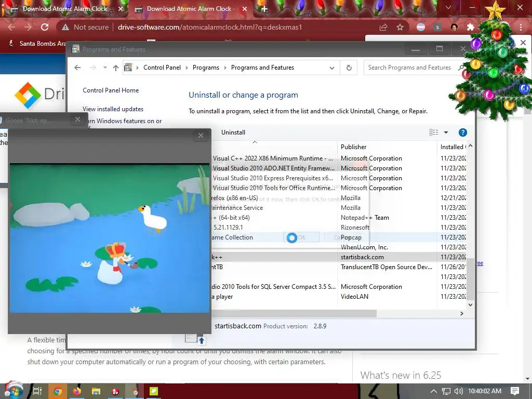The image size is (532, 399).
Task: Open Control Panel Home link
Action: [x=111, y=90]
